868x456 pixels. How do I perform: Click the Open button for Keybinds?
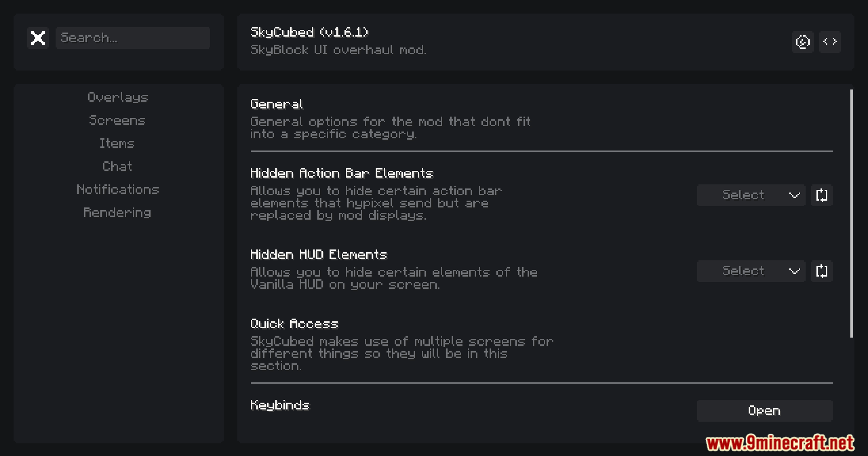(x=764, y=411)
